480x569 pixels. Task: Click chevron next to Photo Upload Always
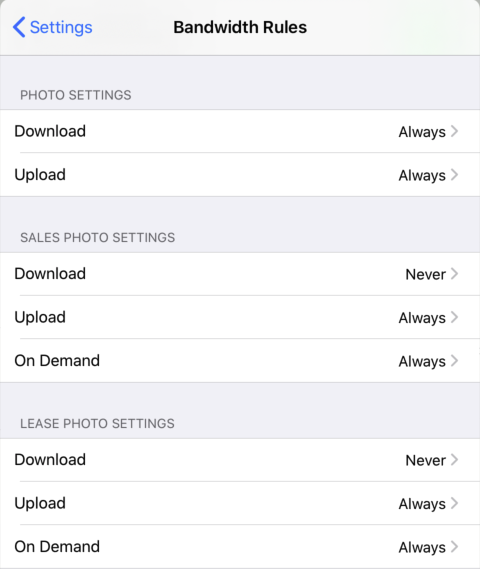click(x=454, y=175)
